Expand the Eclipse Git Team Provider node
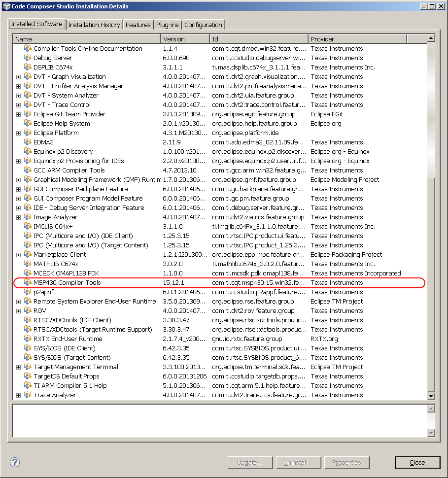Image resolution: width=448 pixels, height=478 pixels. coord(18,115)
